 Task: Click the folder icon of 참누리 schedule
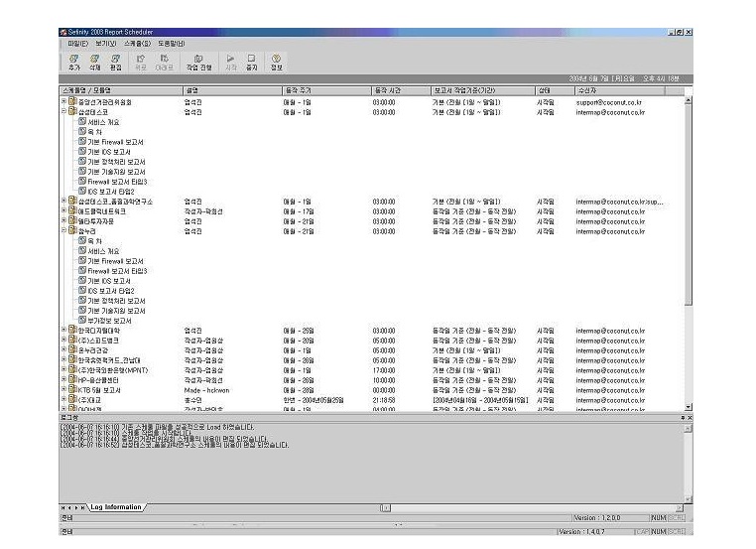(72, 230)
